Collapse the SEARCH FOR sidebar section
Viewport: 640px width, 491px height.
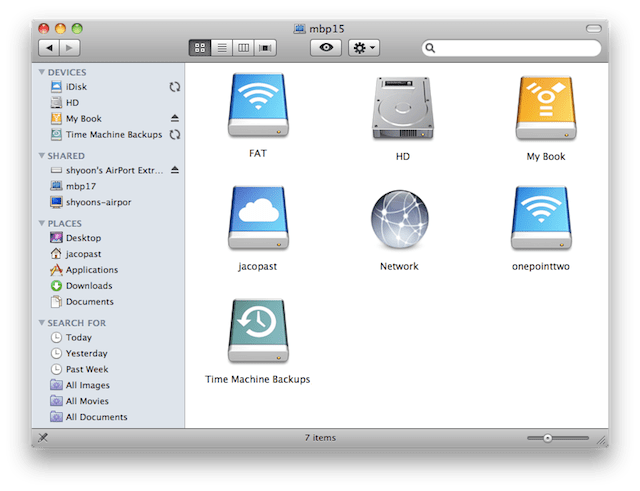tap(42, 323)
